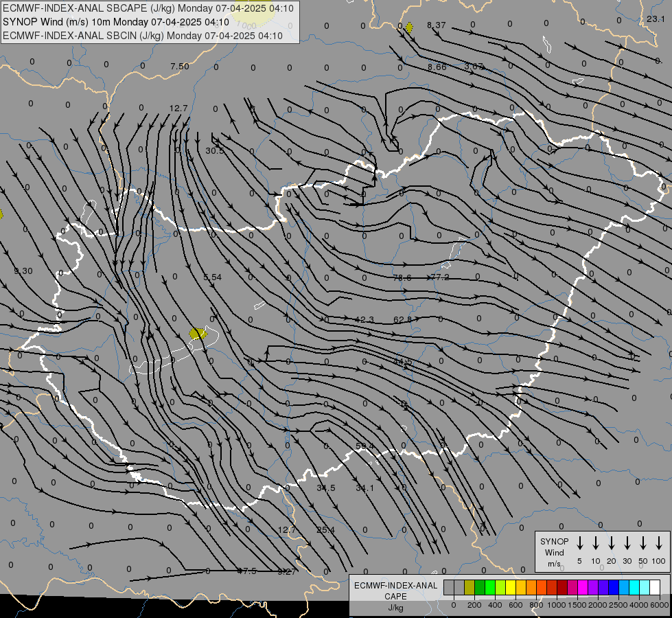Select the pure yellow swatch in CAPE legend

tap(511, 587)
